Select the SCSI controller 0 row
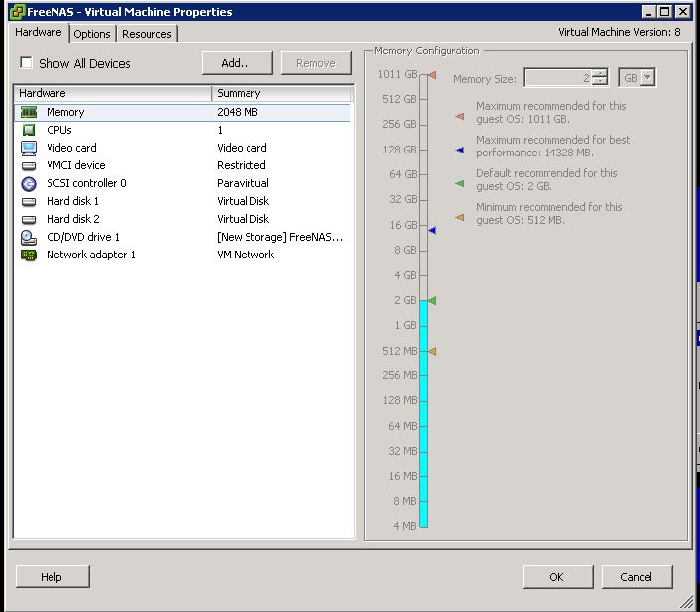The image size is (700, 612). coord(182,183)
